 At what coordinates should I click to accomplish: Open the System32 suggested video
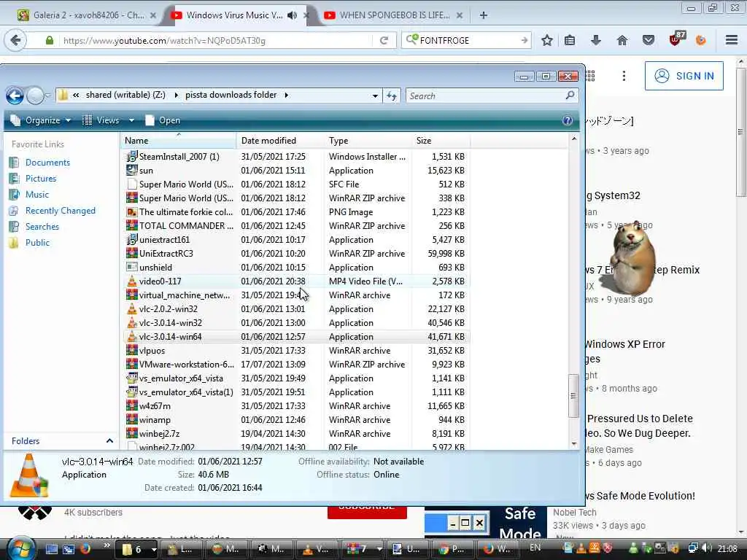(613, 195)
